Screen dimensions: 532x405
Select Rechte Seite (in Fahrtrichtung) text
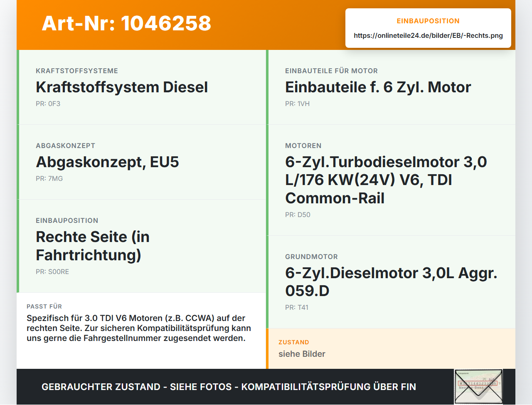[93, 246]
